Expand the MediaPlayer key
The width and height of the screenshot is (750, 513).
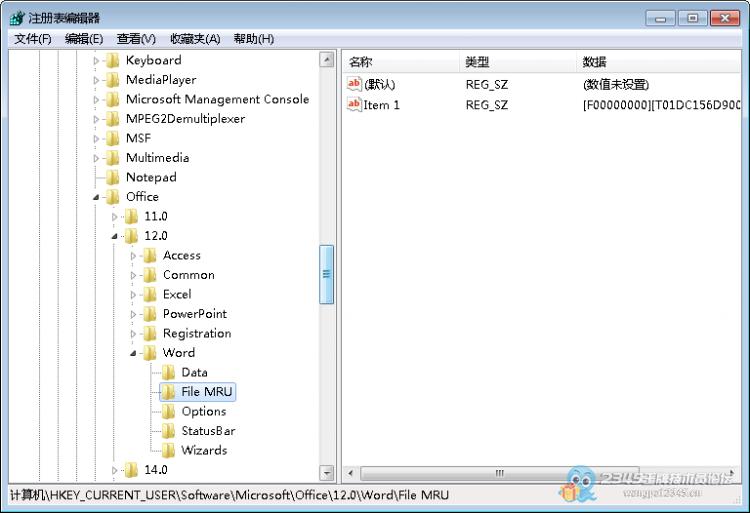96,80
